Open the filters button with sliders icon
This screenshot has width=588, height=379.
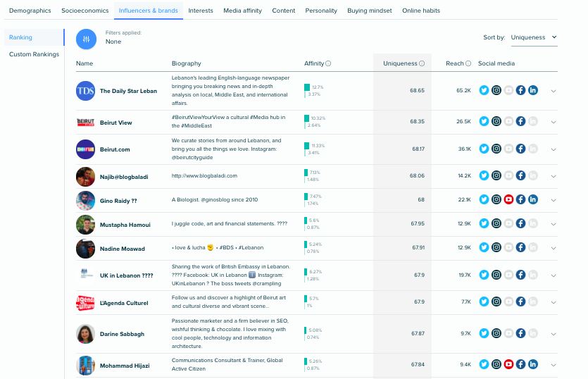coord(86,39)
